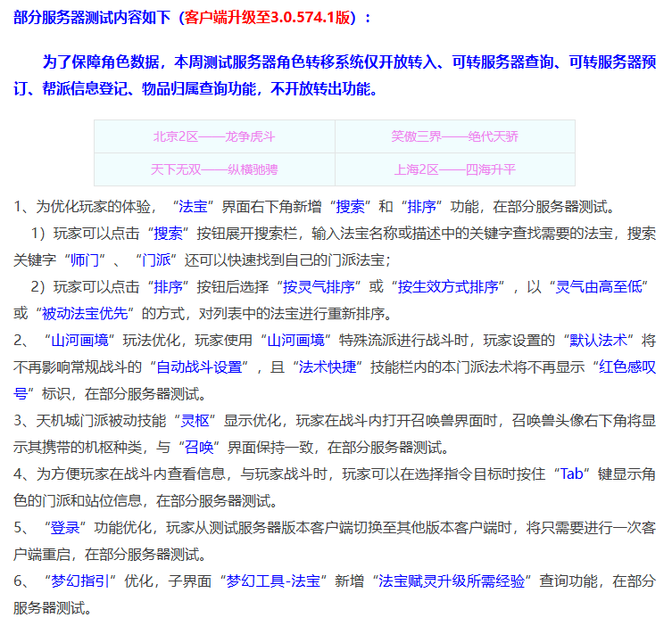Click the blue phrase 被动法宝优先
Image resolution: width=672 pixels, height=626 pixels.
(85, 313)
